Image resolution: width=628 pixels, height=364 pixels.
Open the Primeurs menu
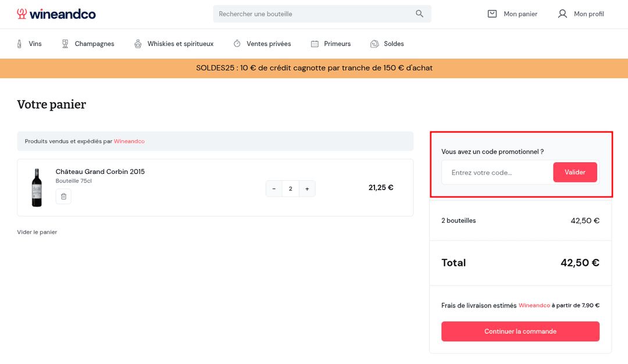click(x=337, y=44)
